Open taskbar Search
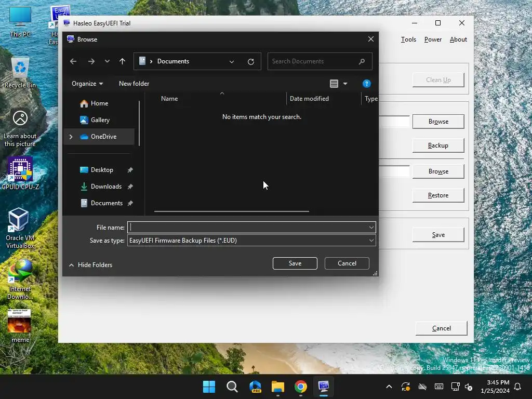This screenshot has width=532, height=399. (x=232, y=387)
